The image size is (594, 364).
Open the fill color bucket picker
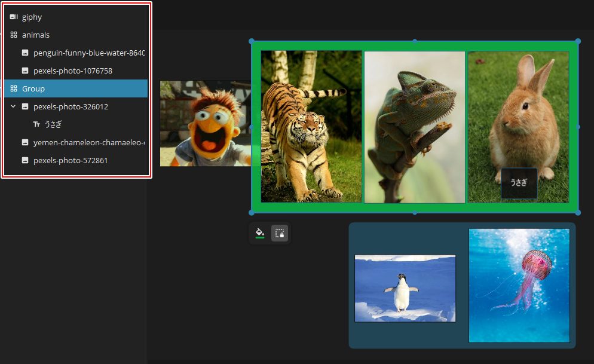pos(260,233)
